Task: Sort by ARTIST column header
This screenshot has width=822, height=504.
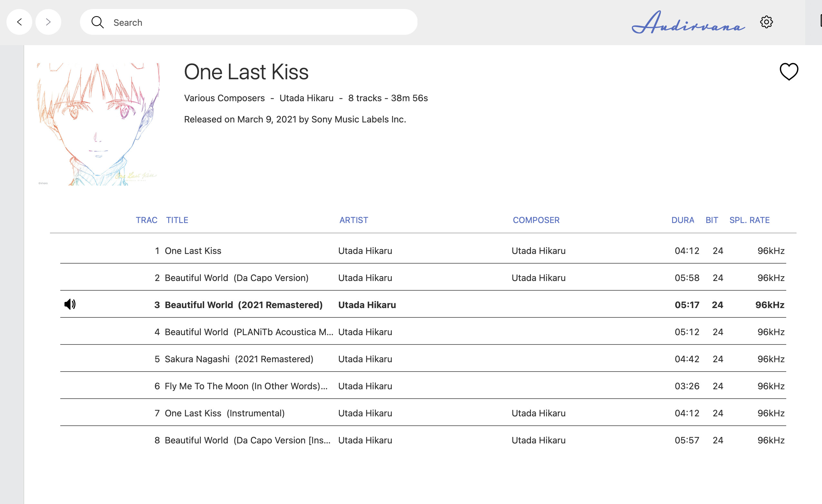Action: click(x=354, y=220)
